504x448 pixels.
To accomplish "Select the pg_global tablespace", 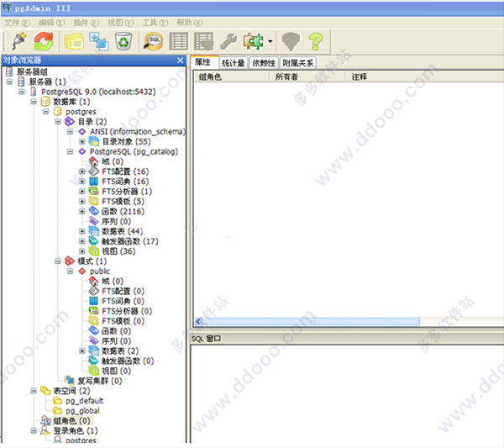I will (82, 411).
